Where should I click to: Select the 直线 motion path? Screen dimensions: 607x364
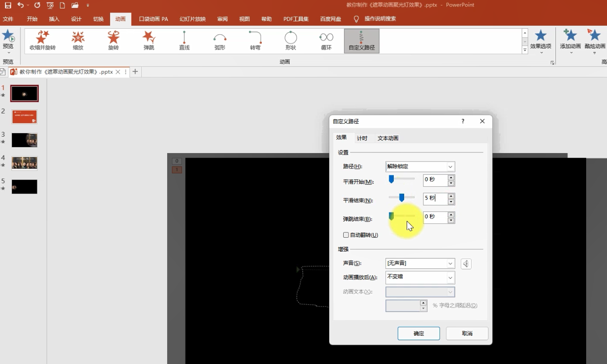point(184,40)
